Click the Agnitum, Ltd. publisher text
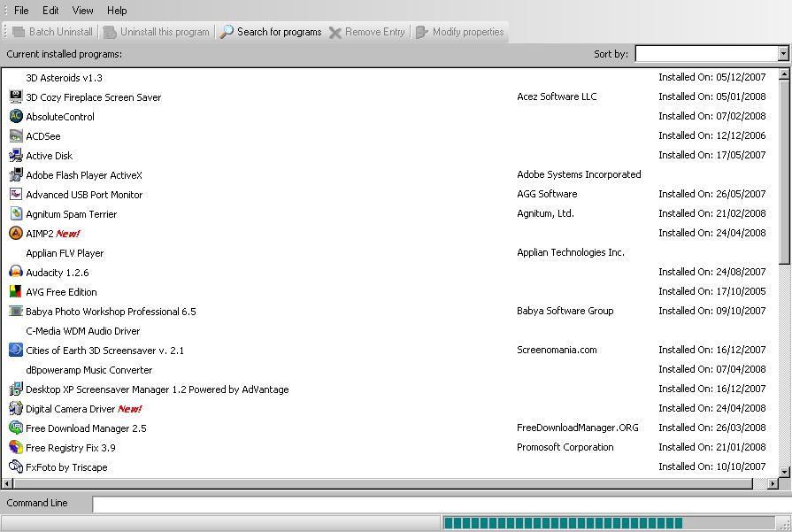Image resolution: width=792 pixels, height=532 pixels. 545,213
